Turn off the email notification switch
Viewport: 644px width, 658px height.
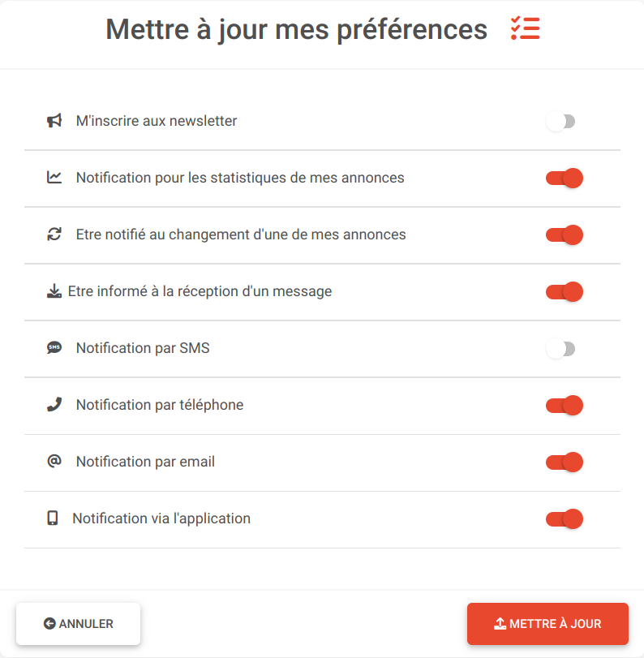565,462
